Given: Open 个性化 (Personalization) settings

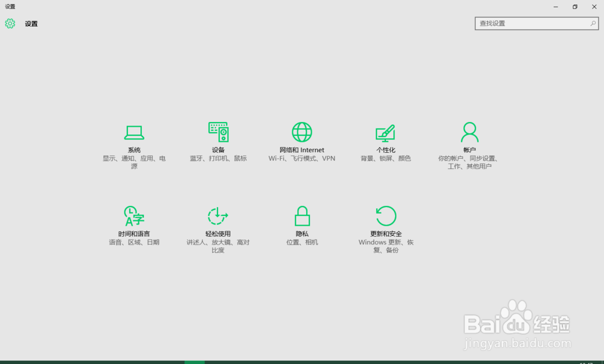Looking at the screenshot, I should click(x=386, y=133).
